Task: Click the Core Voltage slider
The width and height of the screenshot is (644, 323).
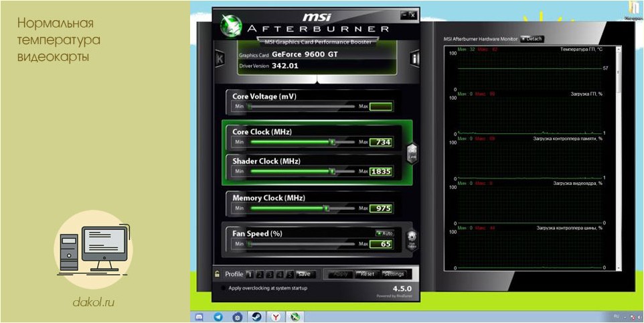Action: [301, 107]
